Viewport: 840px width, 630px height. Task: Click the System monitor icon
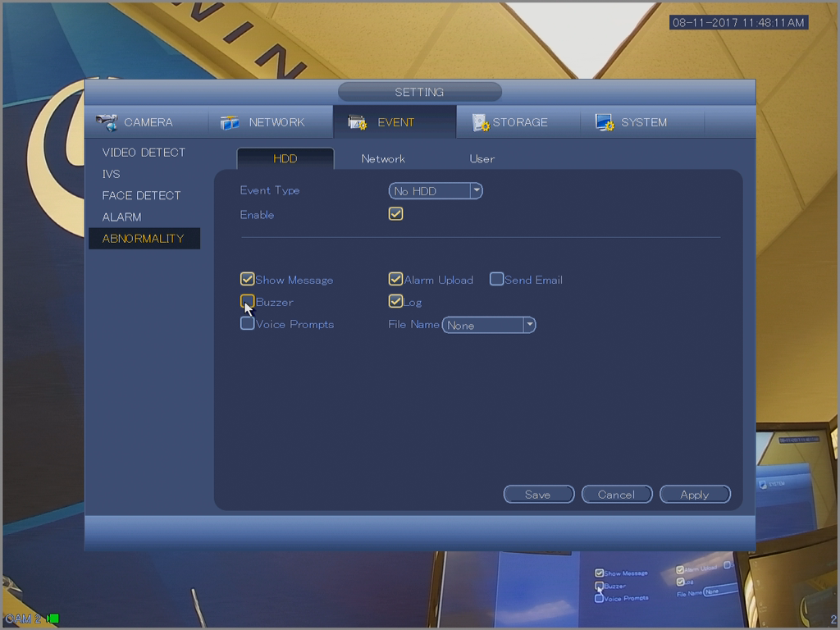tap(605, 122)
